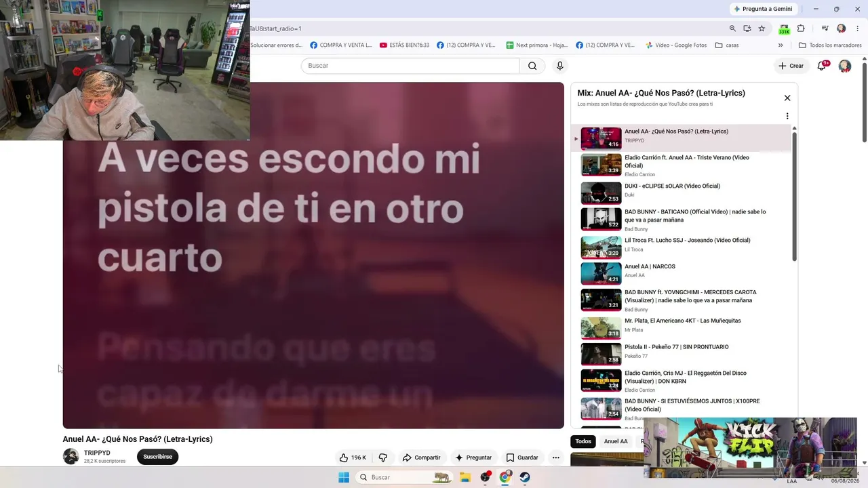This screenshot has height=488, width=868.
Task: Click the Mix playlist scrollbar
Action: pos(794,197)
